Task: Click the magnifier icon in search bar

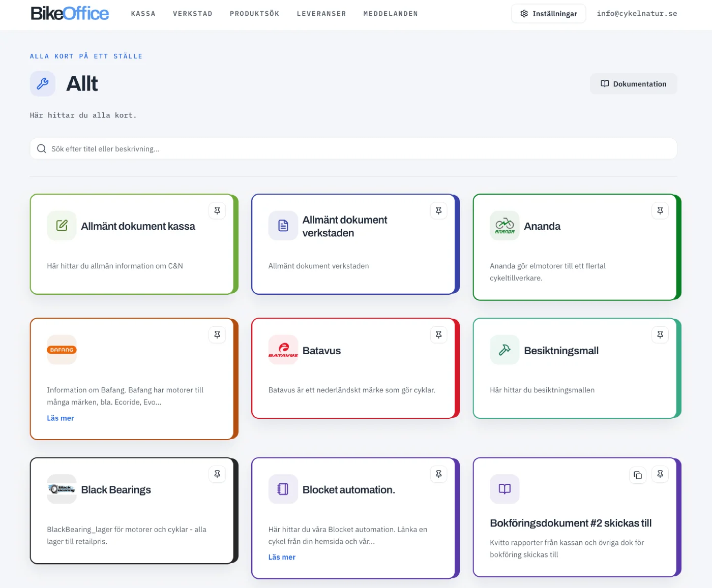Action: click(42, 149)
